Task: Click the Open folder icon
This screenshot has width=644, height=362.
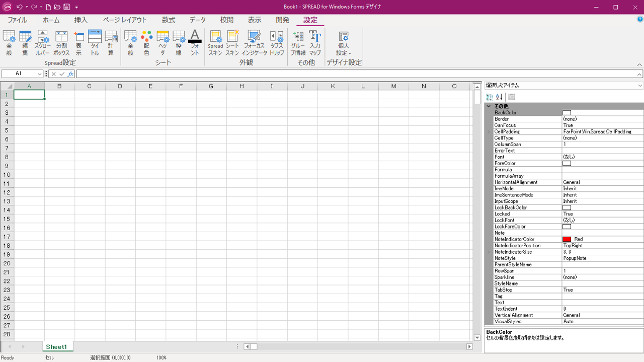Action: (x=57, y=7)
